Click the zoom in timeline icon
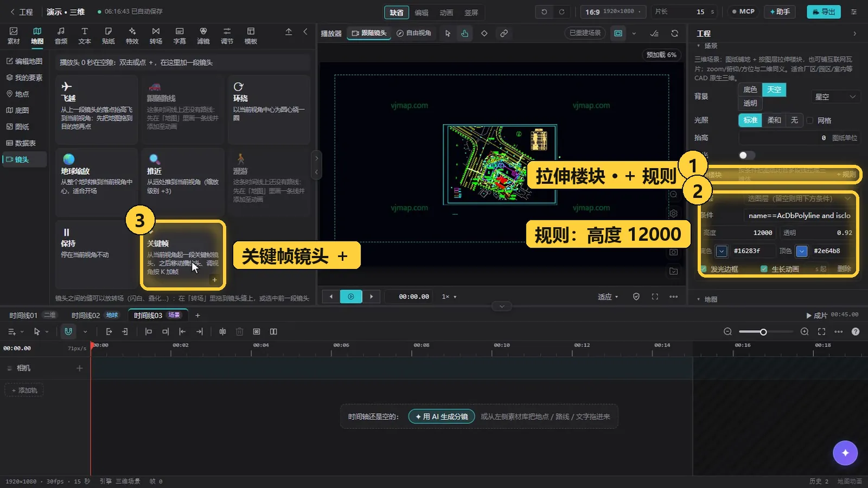 805,332
